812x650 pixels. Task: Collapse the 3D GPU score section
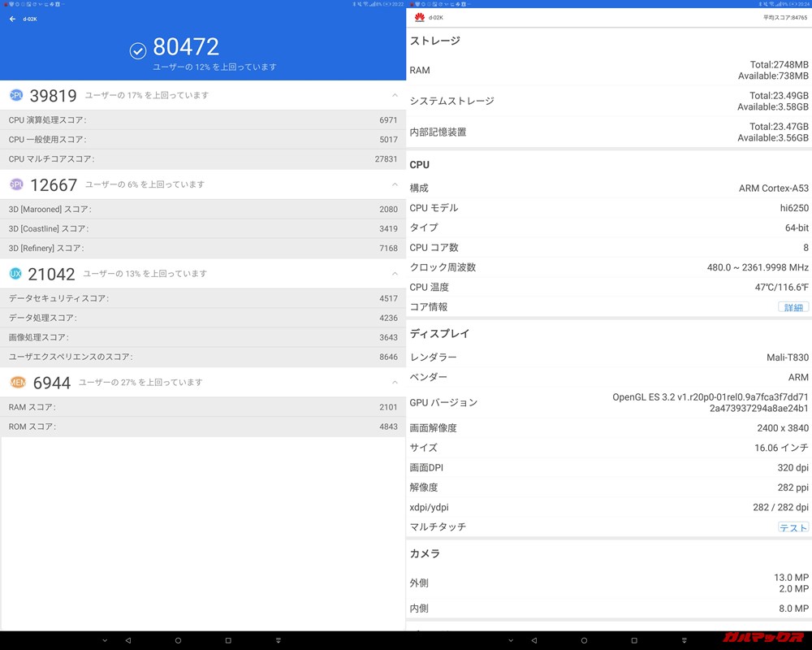coord(393,185)
